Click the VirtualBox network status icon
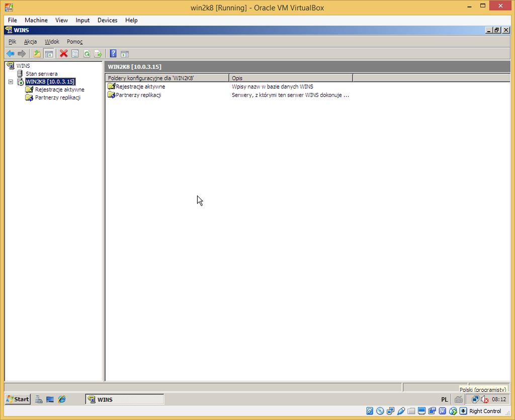Screen dimensions: 515x420 (x=390, y=411)
